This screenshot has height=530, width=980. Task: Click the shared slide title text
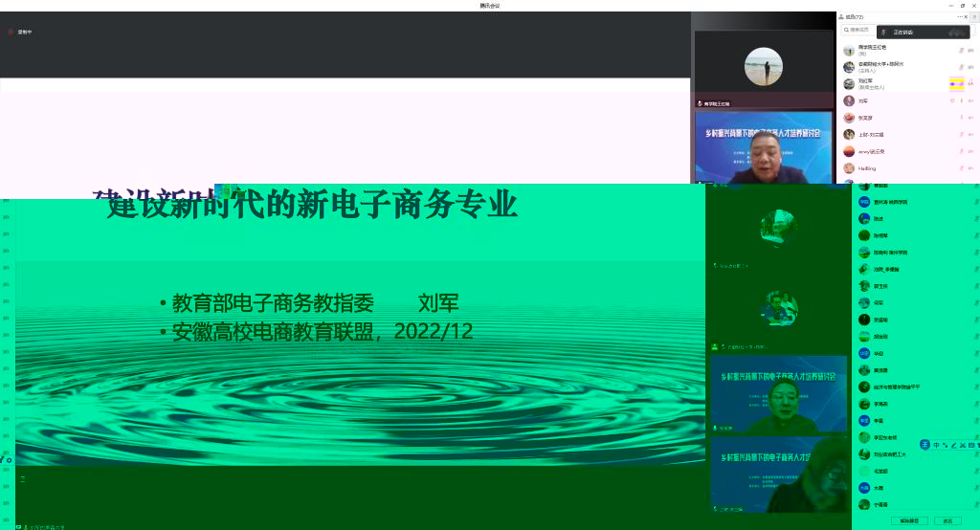311,204
